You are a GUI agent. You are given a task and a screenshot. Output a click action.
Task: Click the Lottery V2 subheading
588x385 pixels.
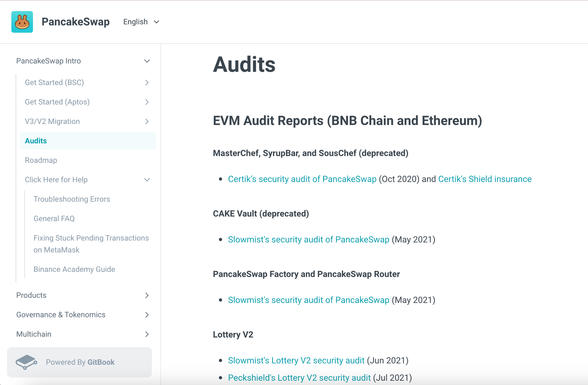pos(233,335)
